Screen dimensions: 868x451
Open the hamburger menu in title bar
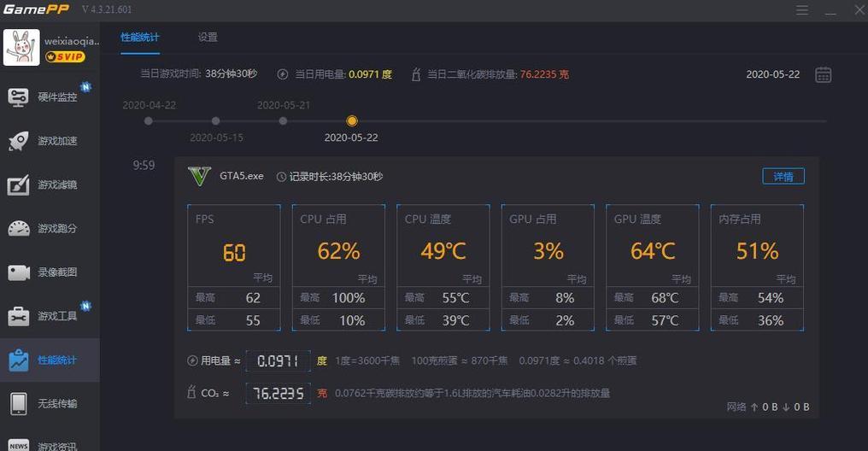802,10
